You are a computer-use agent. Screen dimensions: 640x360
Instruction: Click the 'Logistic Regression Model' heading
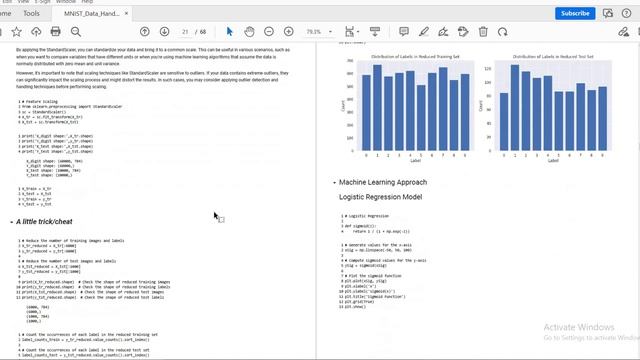pyautogui.click(x=380, y=197)
